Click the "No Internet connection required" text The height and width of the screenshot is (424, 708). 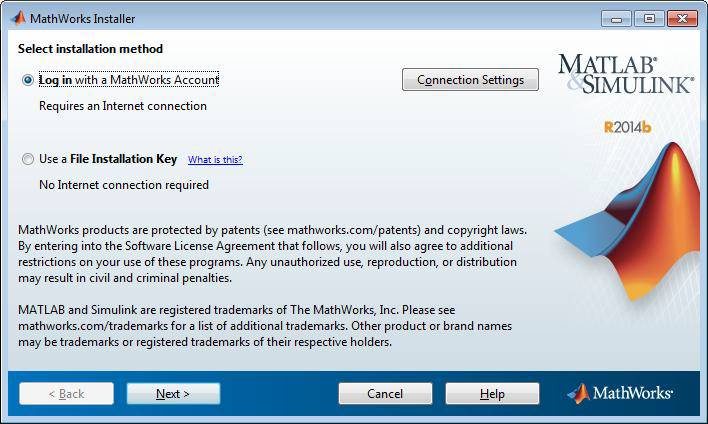point(124,185)
